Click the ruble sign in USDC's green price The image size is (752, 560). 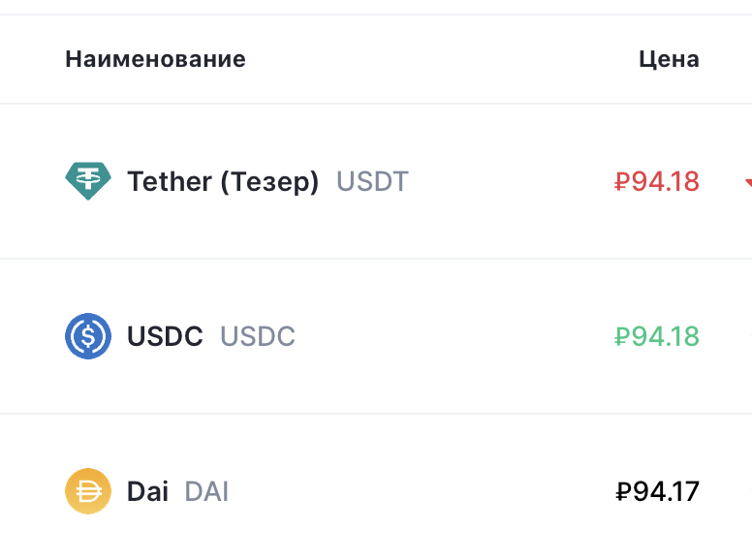pos(622,336)
